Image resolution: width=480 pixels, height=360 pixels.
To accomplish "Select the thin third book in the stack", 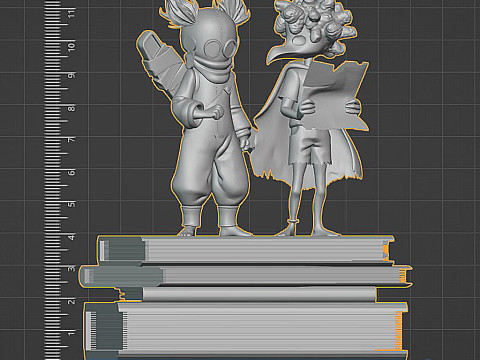I will (248, 294).
